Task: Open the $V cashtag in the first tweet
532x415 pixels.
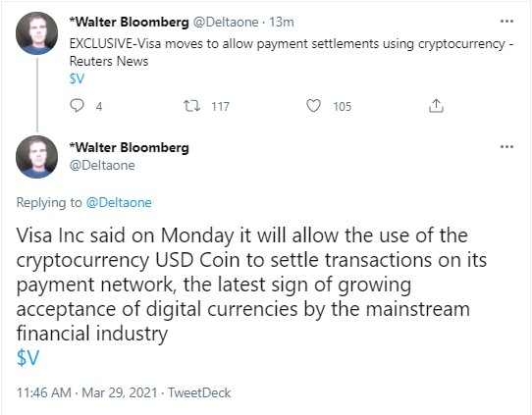Action: pyautogui.click(x=77, y=78)
